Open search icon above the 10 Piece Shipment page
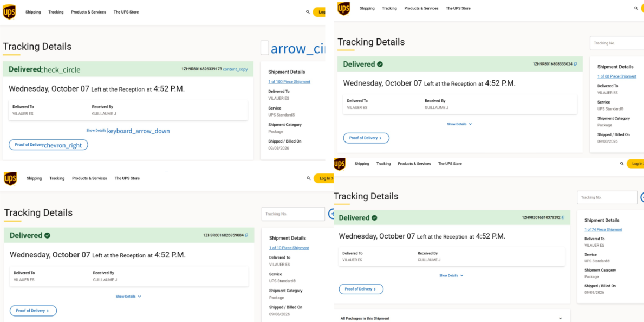Screen dimensions: 644x322 308,178
